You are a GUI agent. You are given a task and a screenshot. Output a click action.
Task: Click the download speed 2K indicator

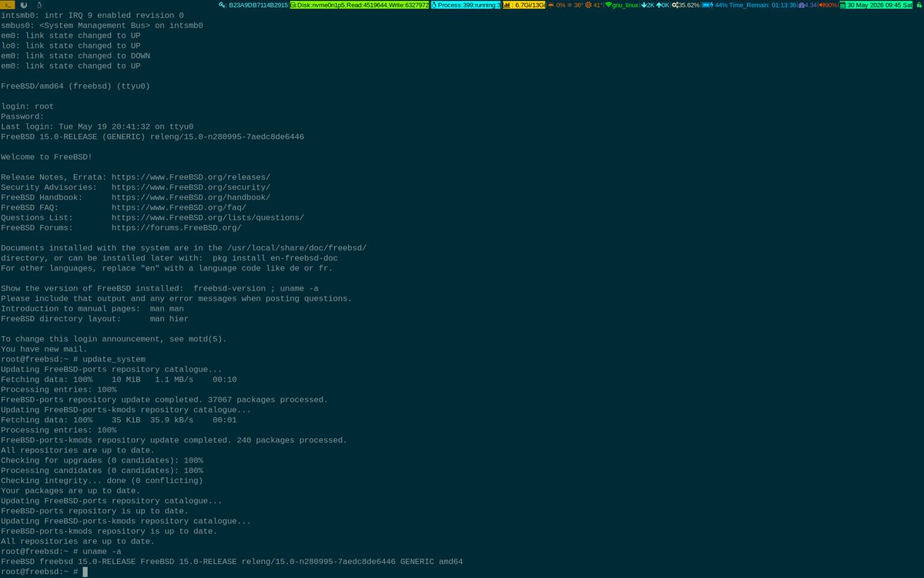point(648,5)
